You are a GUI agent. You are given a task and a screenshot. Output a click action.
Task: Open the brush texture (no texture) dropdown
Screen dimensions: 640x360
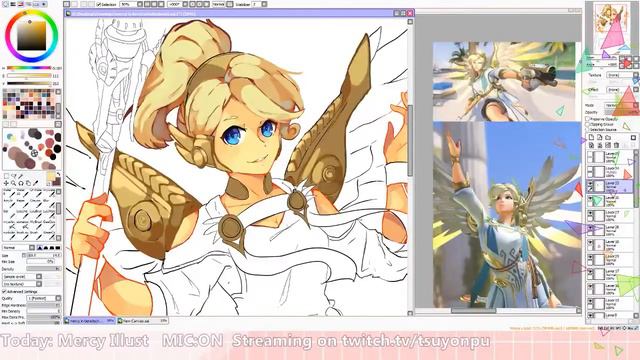pos(22,284)
